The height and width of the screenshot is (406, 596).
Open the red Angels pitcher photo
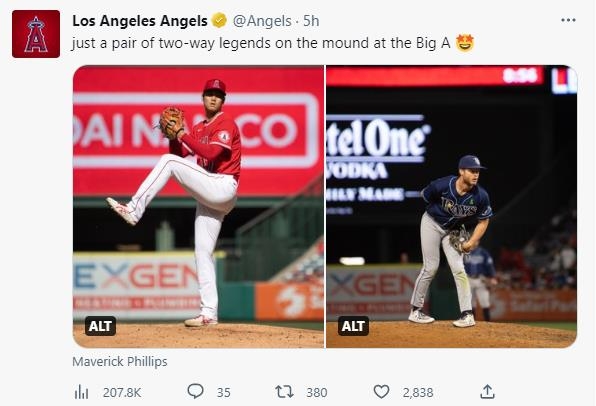pos(198,206)
